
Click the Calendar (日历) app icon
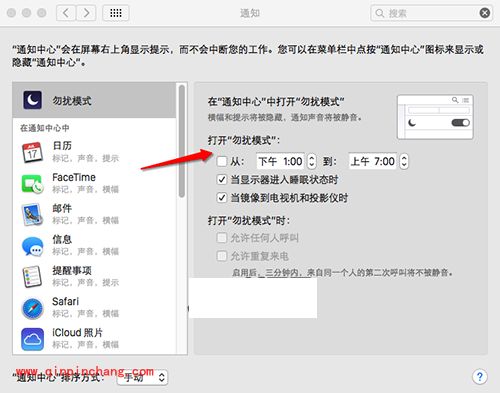click(x=32, y=152)
